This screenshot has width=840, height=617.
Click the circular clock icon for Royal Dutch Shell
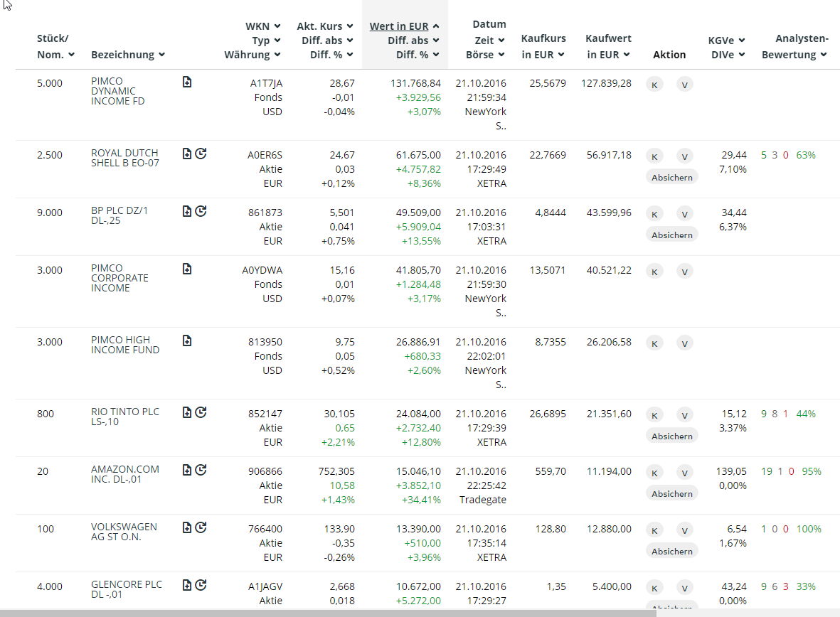(201, 154)
